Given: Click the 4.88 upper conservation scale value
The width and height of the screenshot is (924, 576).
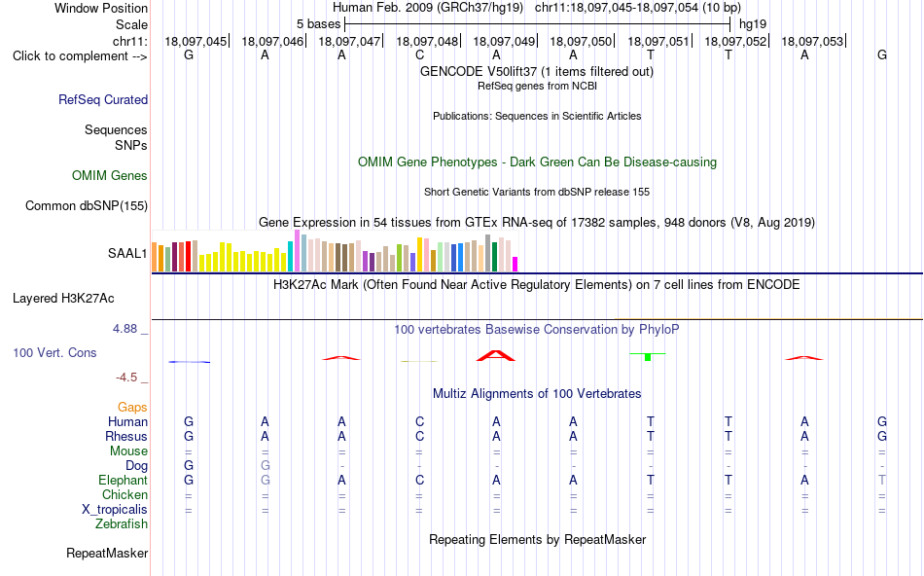Looking at the screenshot, I should point(124,329).
